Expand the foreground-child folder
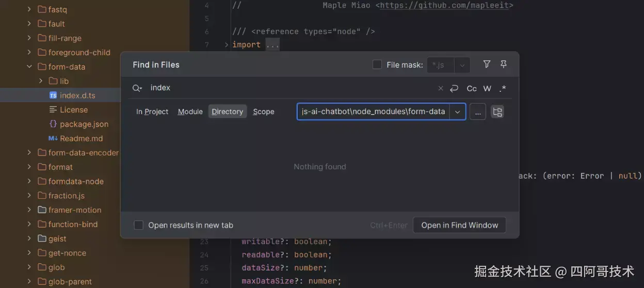Image resolution: width=644 pixels, height=288 pixels. click(29, 52)
